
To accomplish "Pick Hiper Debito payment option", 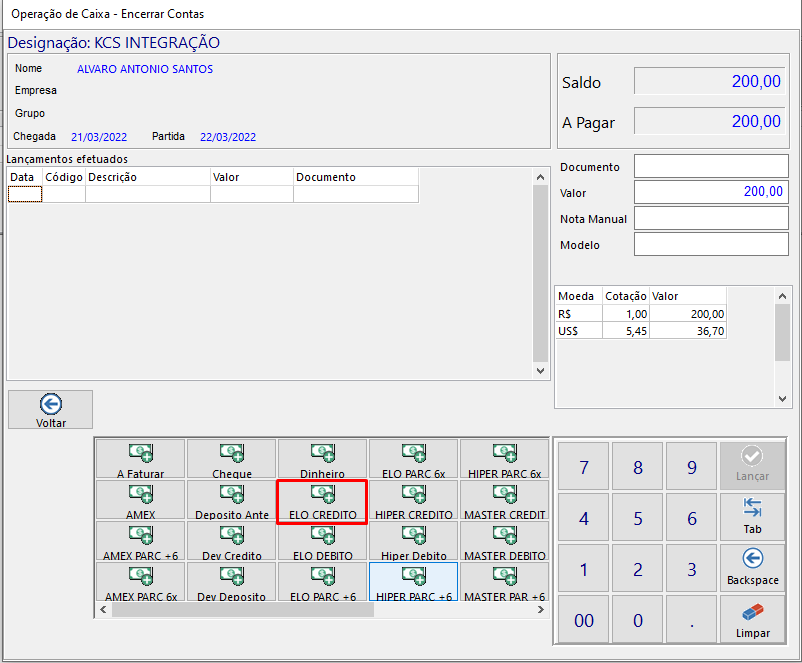I will click(x=414, y=541).
